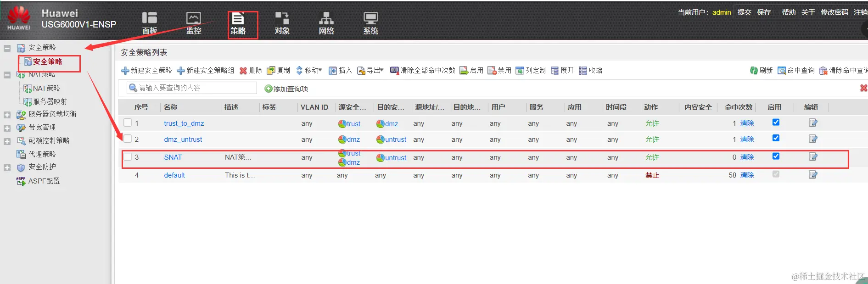The height and width of the screenshot is (284, 868).
Task: Open 关于 about link
Action: tap(808, 12)
